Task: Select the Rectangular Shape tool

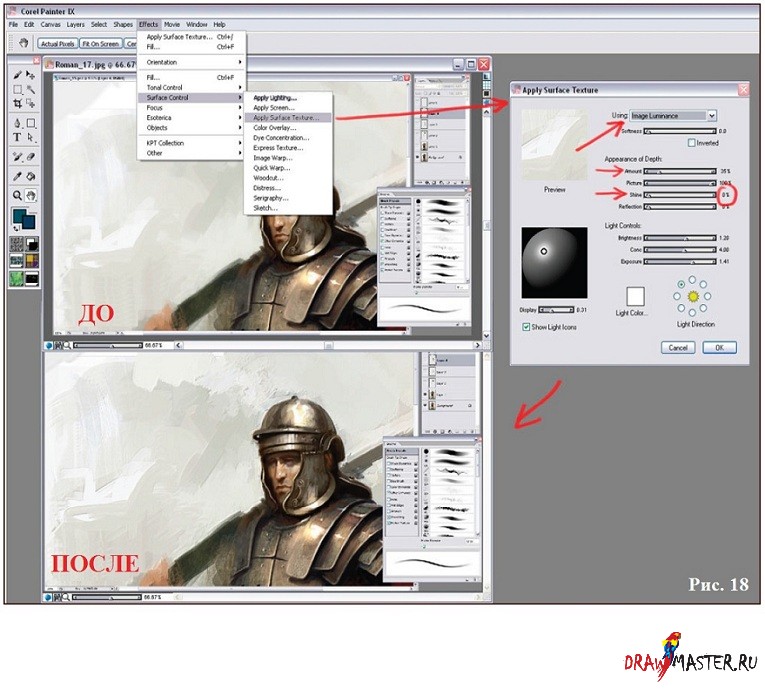Action: point(31,122)
